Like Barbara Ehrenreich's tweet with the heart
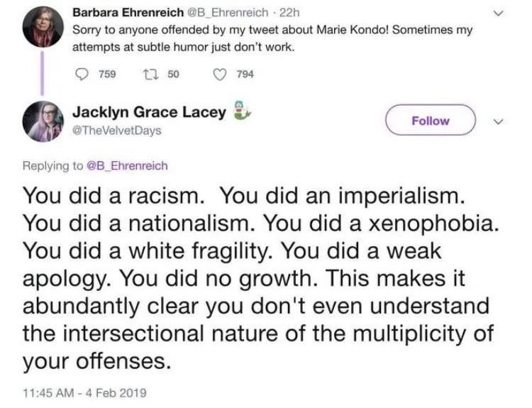 click(221, 74)
